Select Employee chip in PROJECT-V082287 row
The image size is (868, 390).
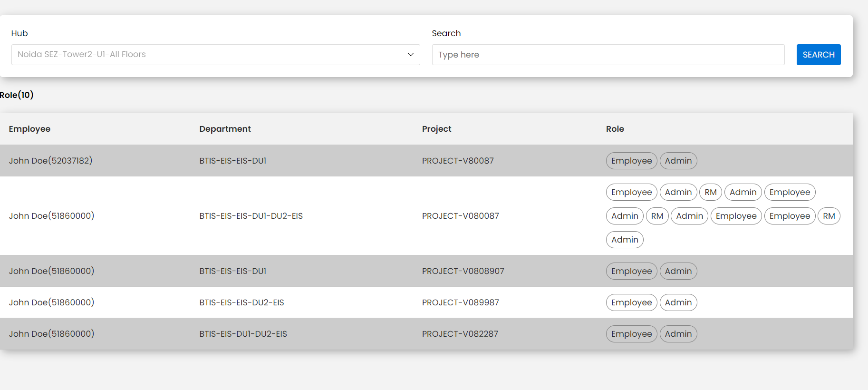631,334
